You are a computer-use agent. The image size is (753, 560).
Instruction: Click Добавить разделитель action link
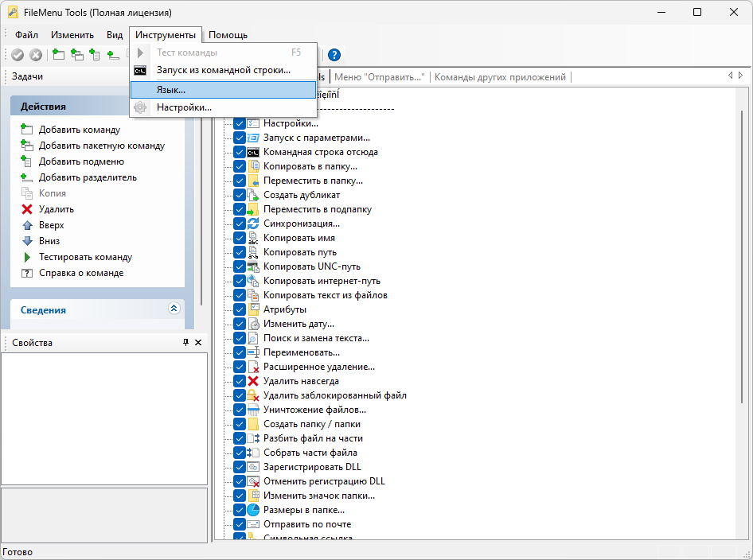88,177
